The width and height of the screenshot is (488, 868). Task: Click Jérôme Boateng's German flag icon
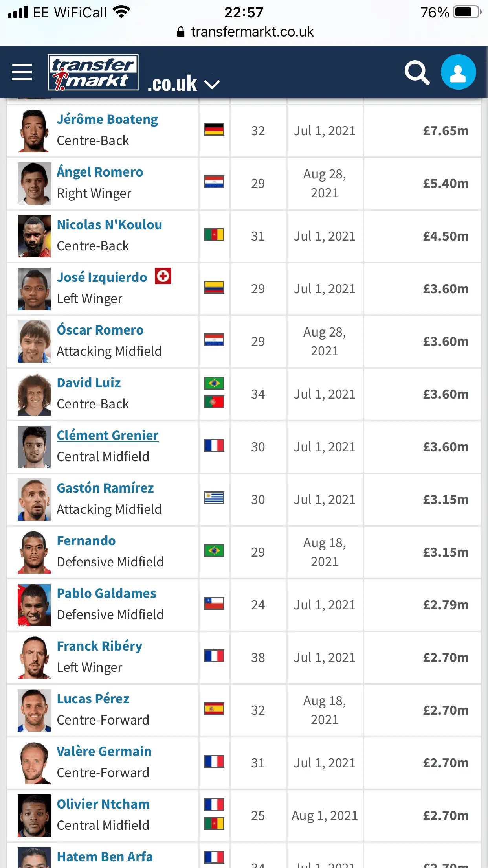214,129
